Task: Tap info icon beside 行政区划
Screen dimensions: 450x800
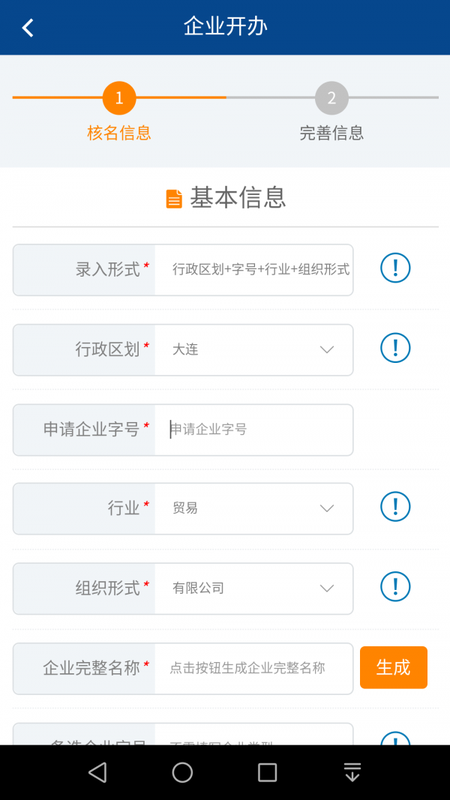Action: pos(395,347)
